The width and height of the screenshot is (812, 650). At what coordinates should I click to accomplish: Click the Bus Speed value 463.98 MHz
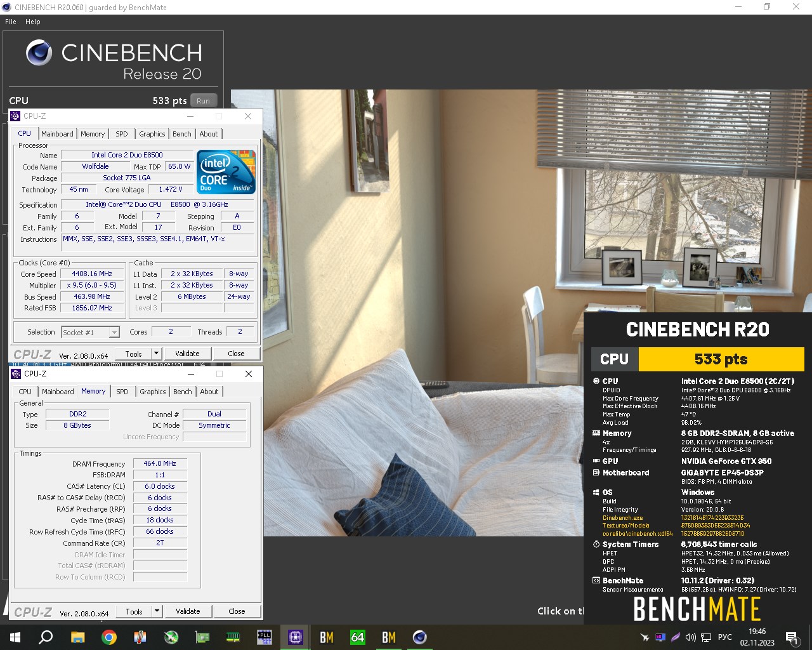click(x=91, y=296)
